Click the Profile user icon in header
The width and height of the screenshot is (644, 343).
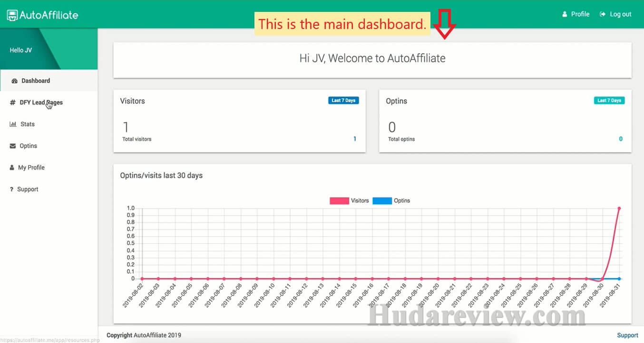(x=565, y=14)
